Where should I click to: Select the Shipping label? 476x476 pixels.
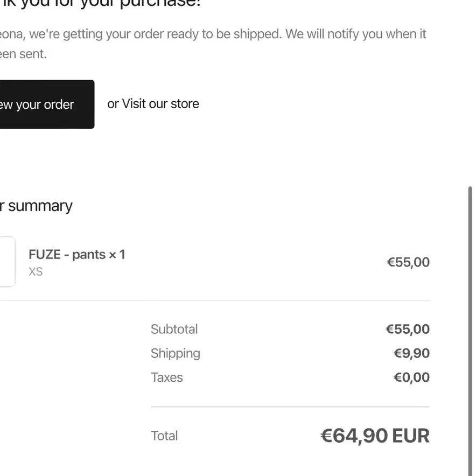(x=176, y=354)
